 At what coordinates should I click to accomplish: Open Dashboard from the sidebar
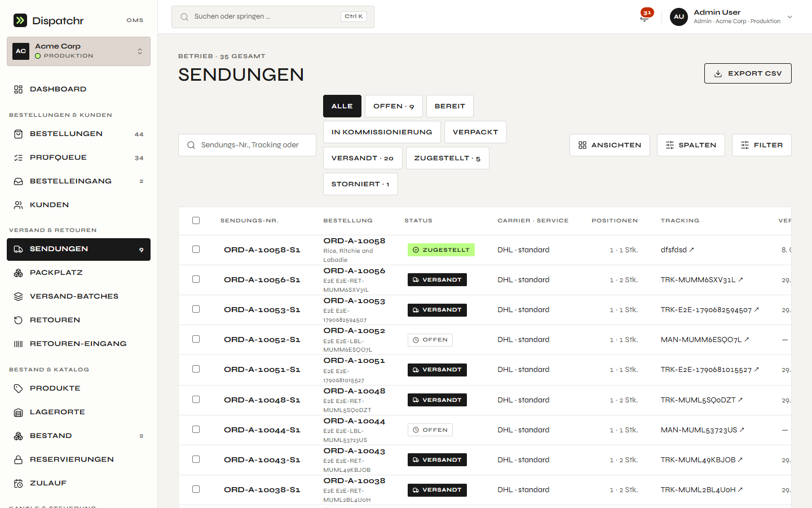[78, 89]
